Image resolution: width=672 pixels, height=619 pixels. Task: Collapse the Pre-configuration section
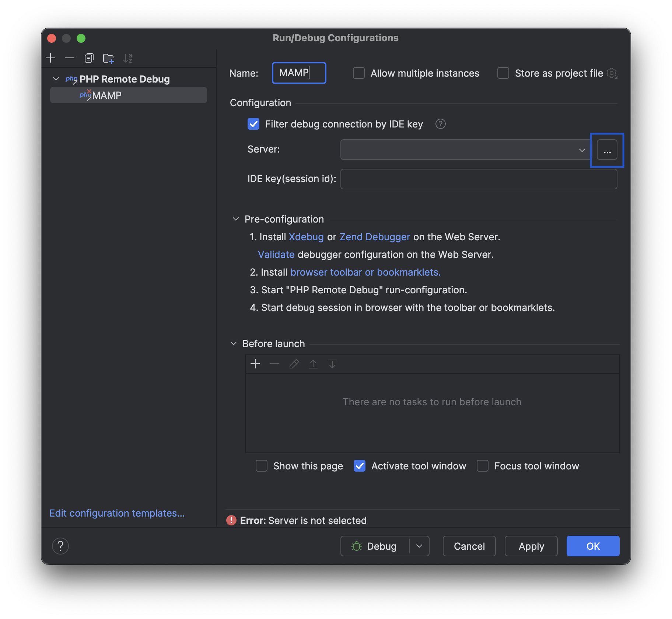(235, 218)
